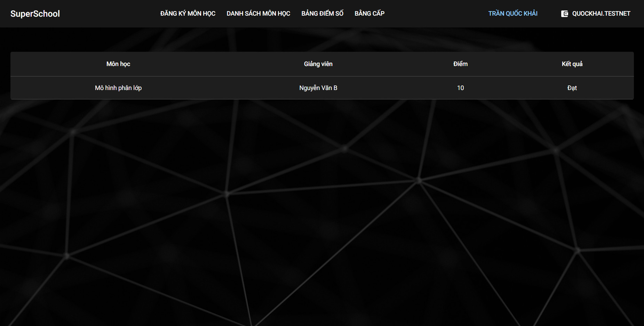The image size is (644, 326).
Task: Open the DANH SÁCH MÔN HỌC menu
Action: 259,14
